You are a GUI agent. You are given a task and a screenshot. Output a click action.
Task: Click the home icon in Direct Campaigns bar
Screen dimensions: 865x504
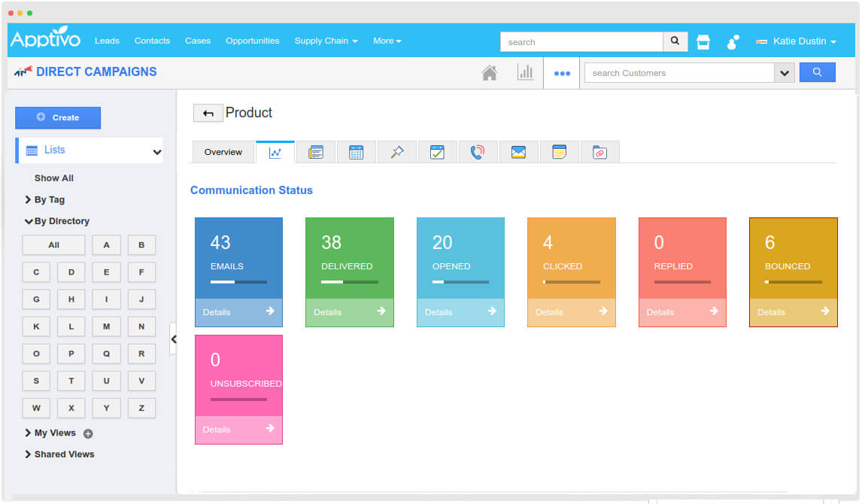[490, 73]
